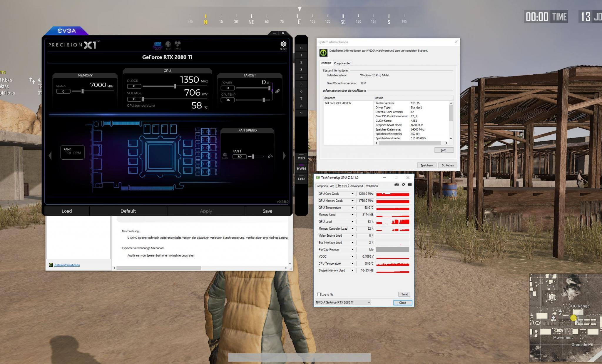Switch to the Sensors tab in GPU-Z
Viewport: 602px width, 364px height.
tap(342, 186)
